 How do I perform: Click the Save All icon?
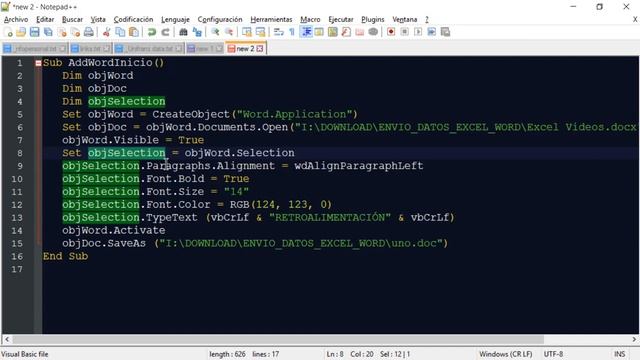click(48, 32)
